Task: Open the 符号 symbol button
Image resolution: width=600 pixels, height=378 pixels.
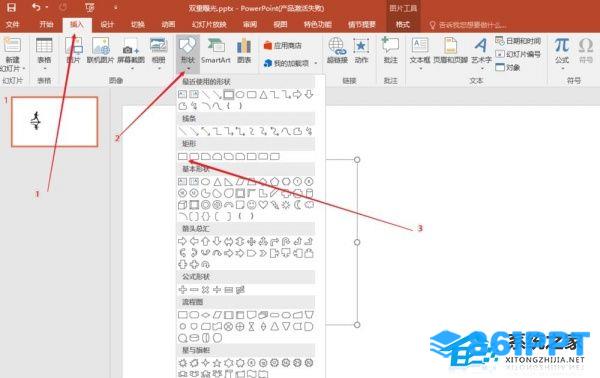Action: (585, 51)
